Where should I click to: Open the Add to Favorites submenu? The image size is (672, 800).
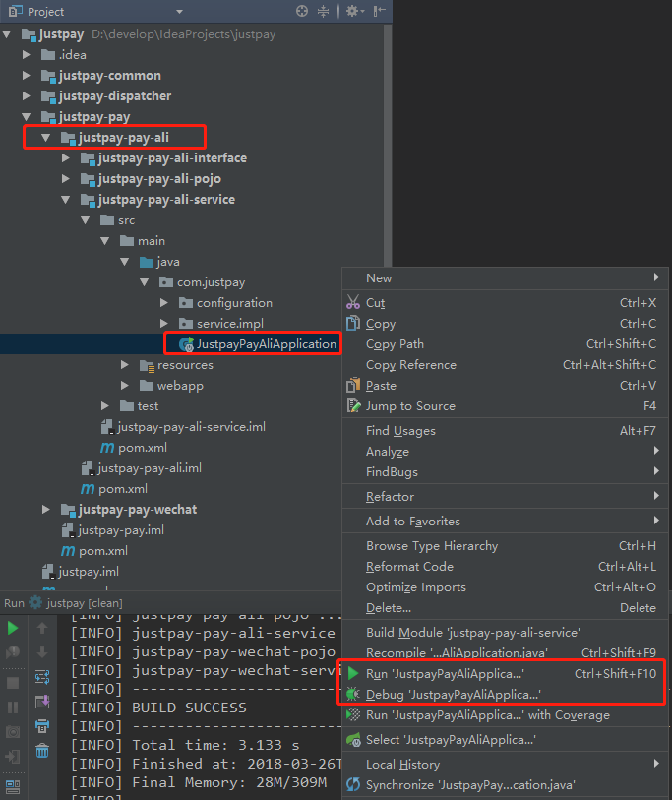(x=505, y=521)
